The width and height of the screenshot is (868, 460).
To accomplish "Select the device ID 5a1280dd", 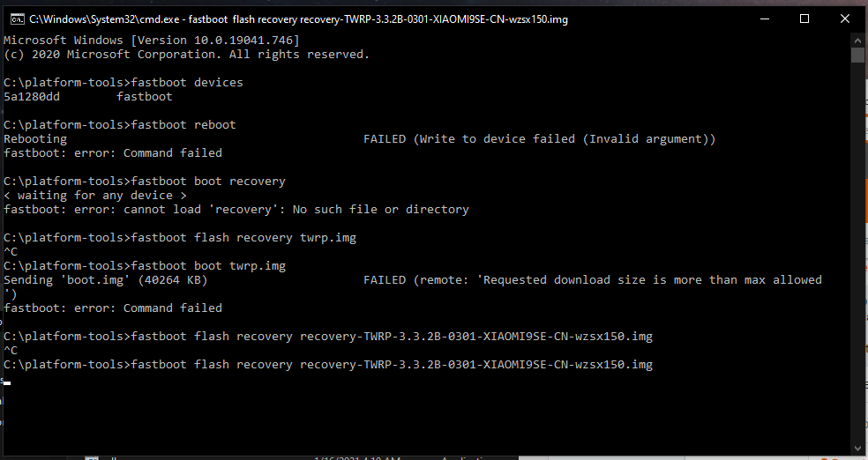I will [32, 97].
